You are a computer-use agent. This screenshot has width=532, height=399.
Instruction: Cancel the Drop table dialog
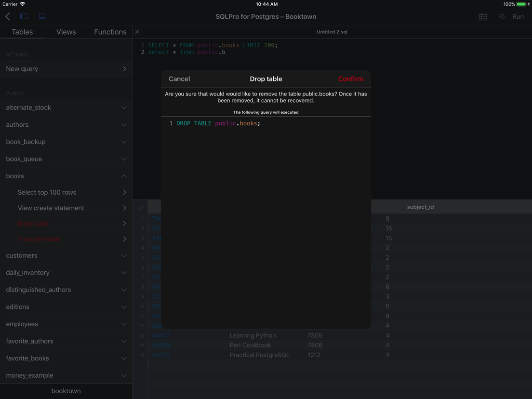[x=179, y=79]
